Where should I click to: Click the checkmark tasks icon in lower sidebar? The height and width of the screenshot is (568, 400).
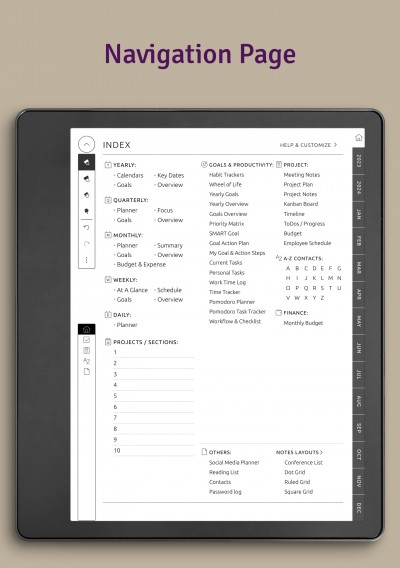87,340
